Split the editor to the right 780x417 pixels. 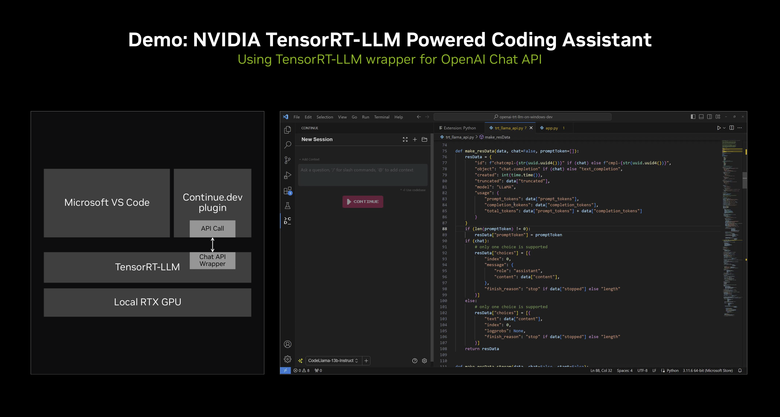point(731,128)
